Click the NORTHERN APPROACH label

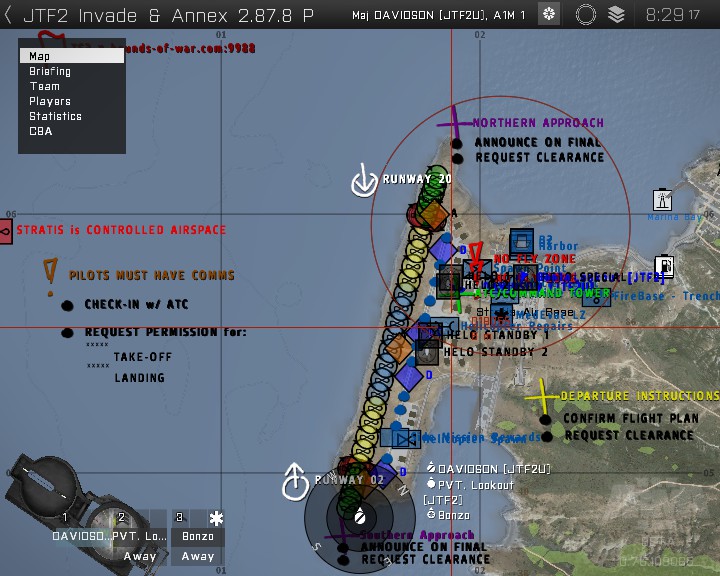point(538,123)
